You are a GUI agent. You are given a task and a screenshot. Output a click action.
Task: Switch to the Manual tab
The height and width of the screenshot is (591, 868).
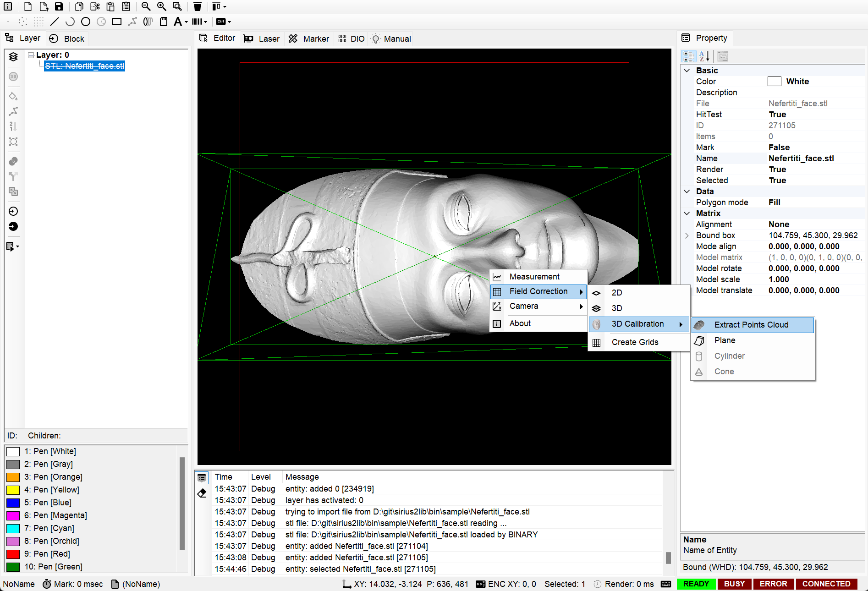click(391, 39)
